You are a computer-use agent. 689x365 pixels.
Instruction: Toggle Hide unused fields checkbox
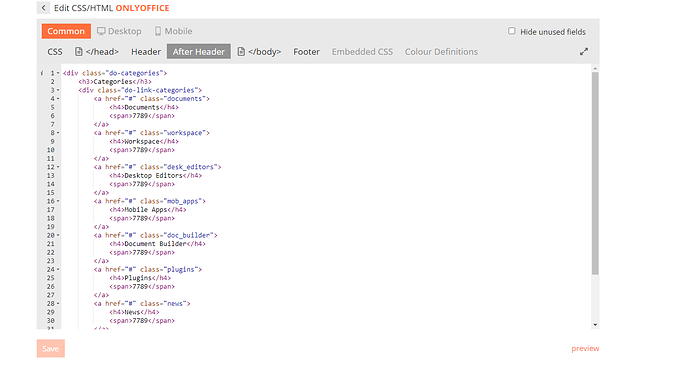point(511,31)
